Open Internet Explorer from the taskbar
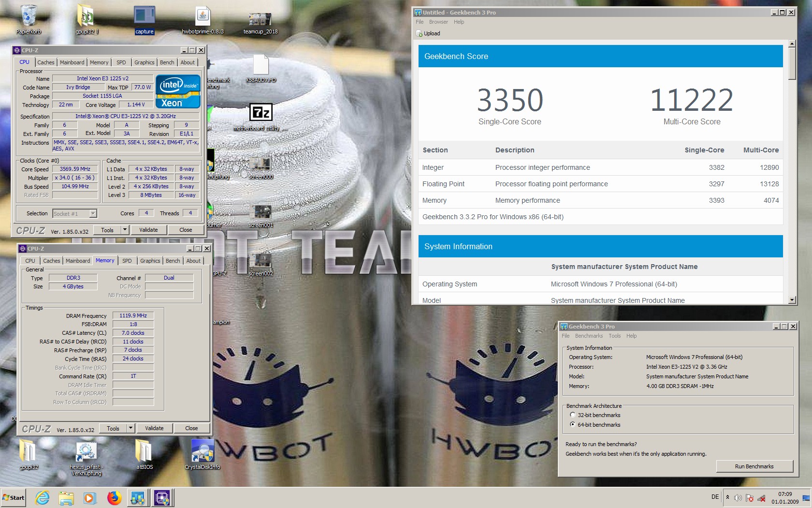The width and height of the screenshot is (812, 508). tap(43, 498)
